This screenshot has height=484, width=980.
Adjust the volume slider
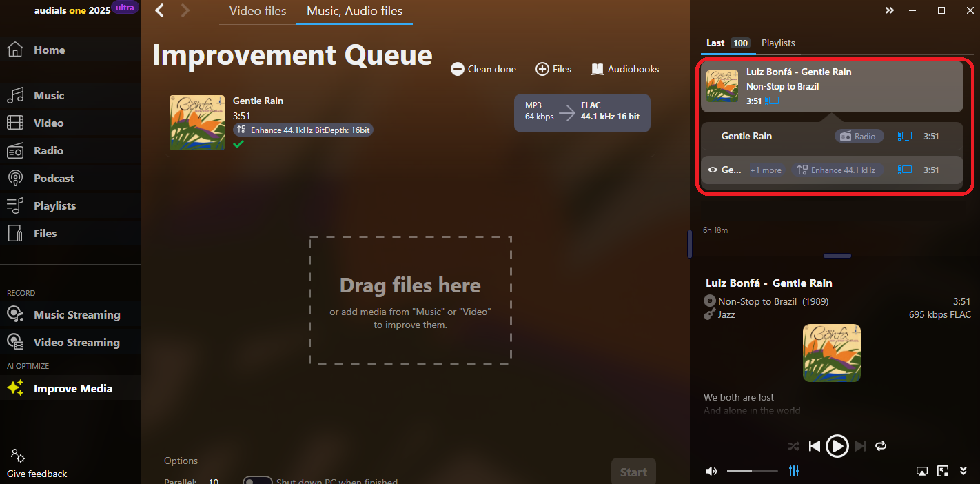pyautogui.click(x=752, y=471)
